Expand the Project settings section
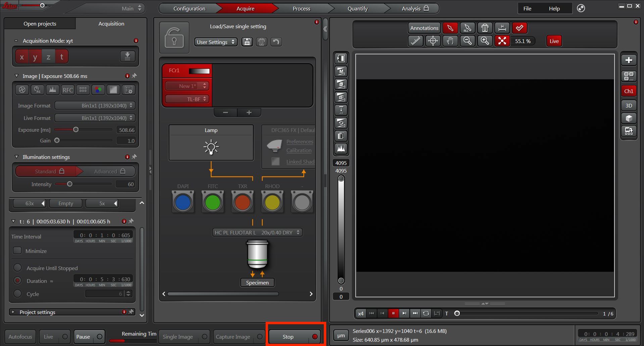644x346 pixels. pyautogui.click(x=13, y=312)
